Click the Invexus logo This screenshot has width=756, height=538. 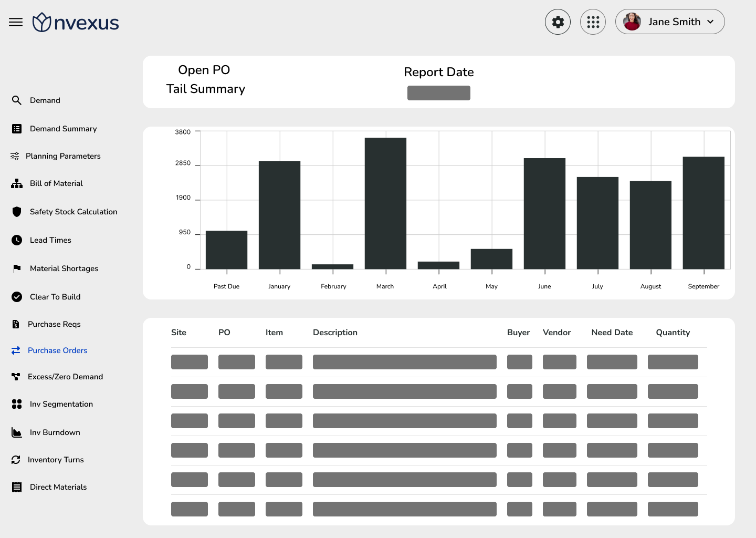[76, 23]
